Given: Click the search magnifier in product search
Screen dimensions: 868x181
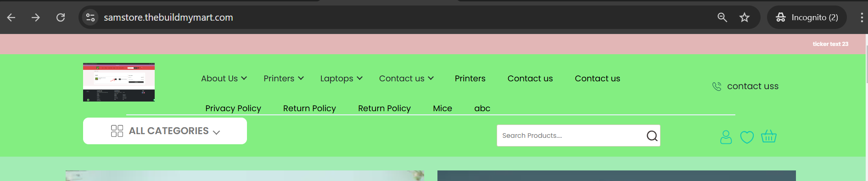Looking at the screenshot, I should click(x=652, y=136).
